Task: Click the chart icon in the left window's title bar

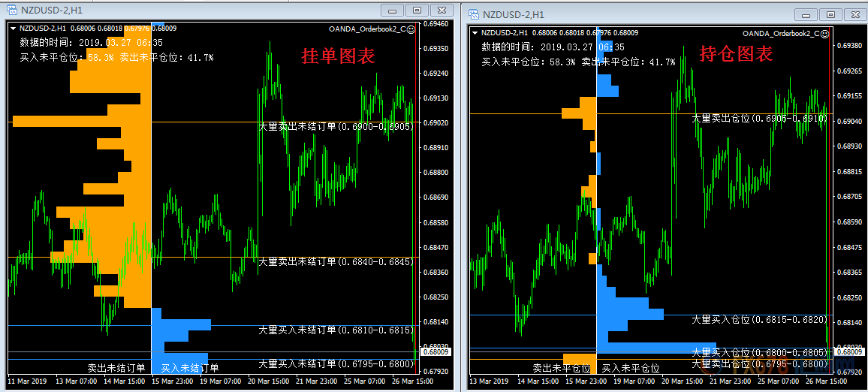Action: pos(11,10)
